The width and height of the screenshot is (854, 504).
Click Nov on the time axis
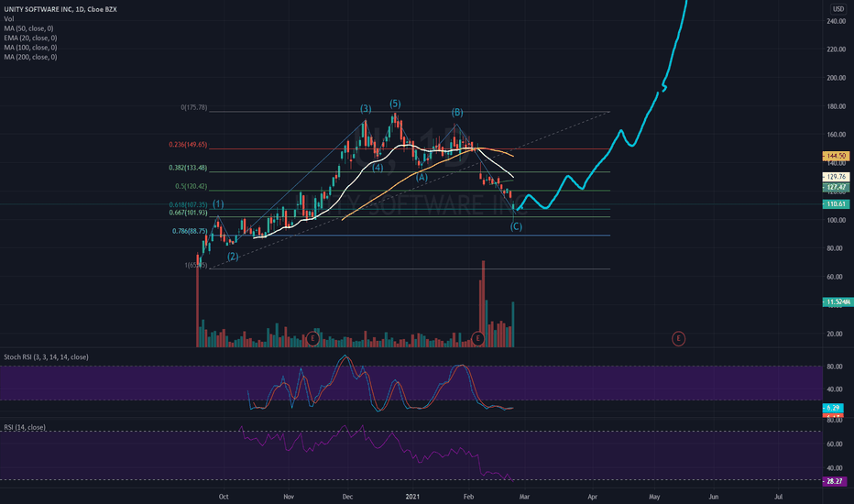point(289,497)
